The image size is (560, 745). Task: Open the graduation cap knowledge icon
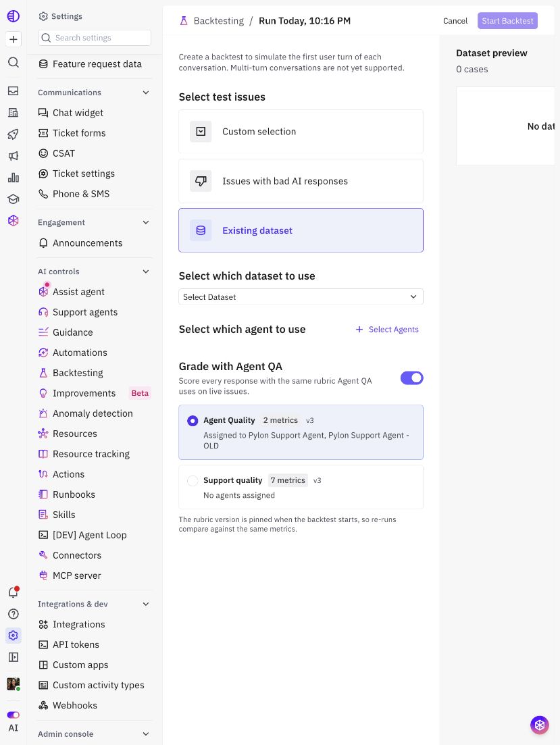[x=14, y=199]
